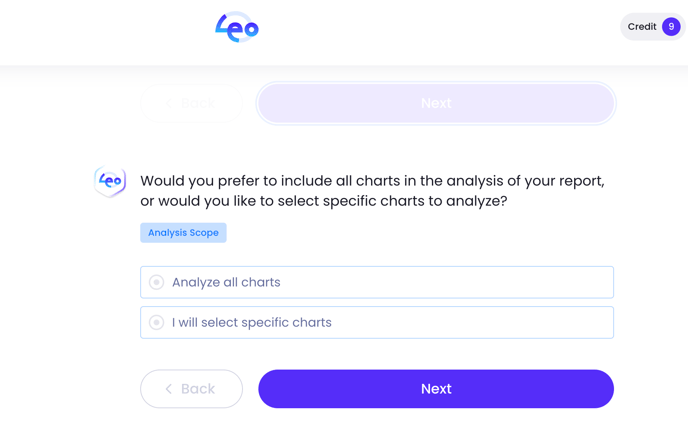This screenshot has height=438, width=688.
Task: Select the 'Analyze all charts' radio button
Action: pyautogui.click(x=157, y=282)
